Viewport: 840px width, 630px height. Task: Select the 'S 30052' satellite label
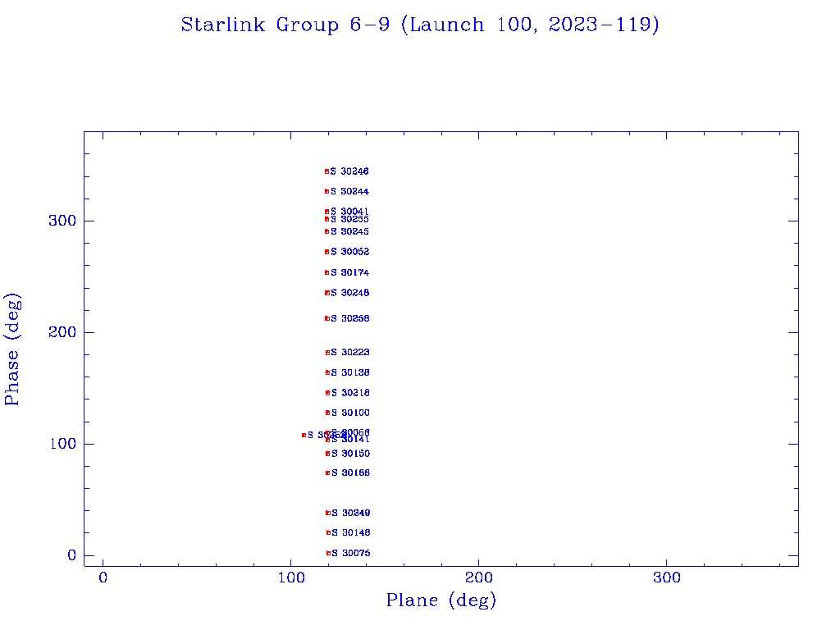349,252
